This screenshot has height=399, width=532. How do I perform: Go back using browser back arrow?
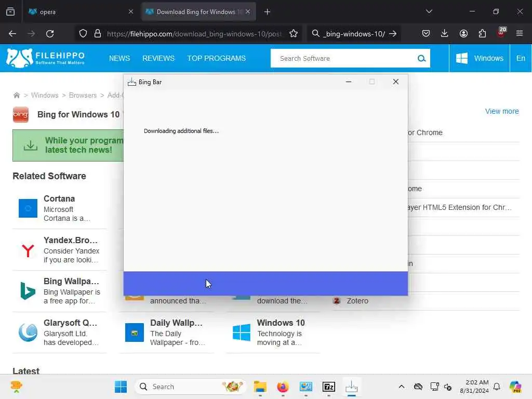pos(12,34)
